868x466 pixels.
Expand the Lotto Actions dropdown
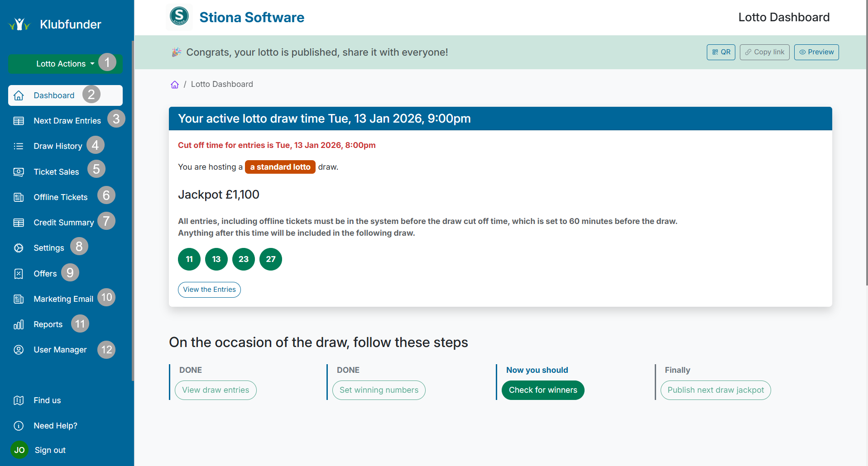click(61, 63)
